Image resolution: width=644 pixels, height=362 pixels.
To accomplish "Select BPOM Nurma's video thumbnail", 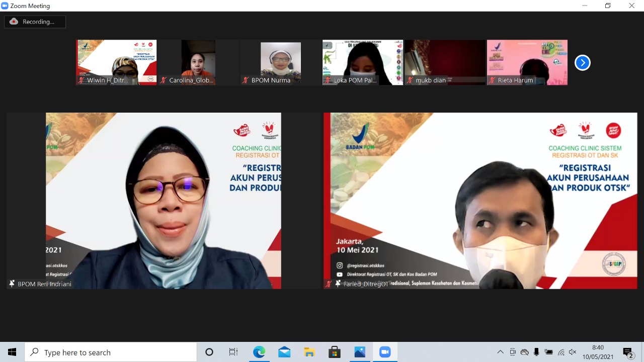I will (280, 62).
